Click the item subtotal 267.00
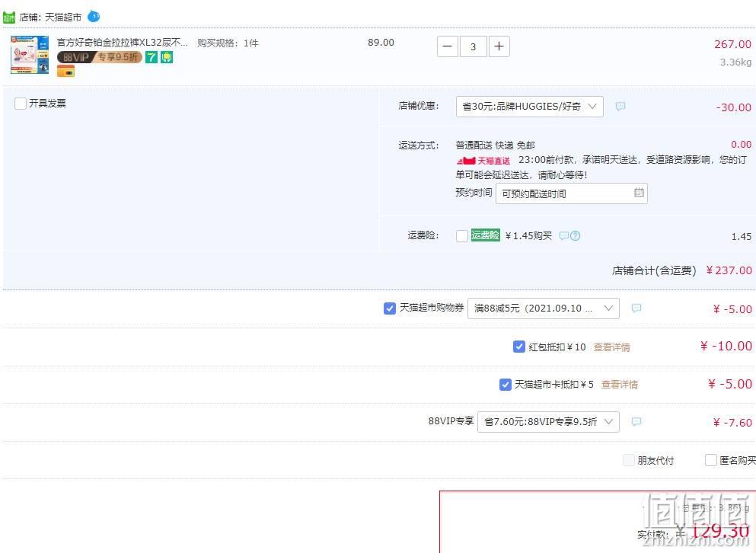 click(732, 44)
